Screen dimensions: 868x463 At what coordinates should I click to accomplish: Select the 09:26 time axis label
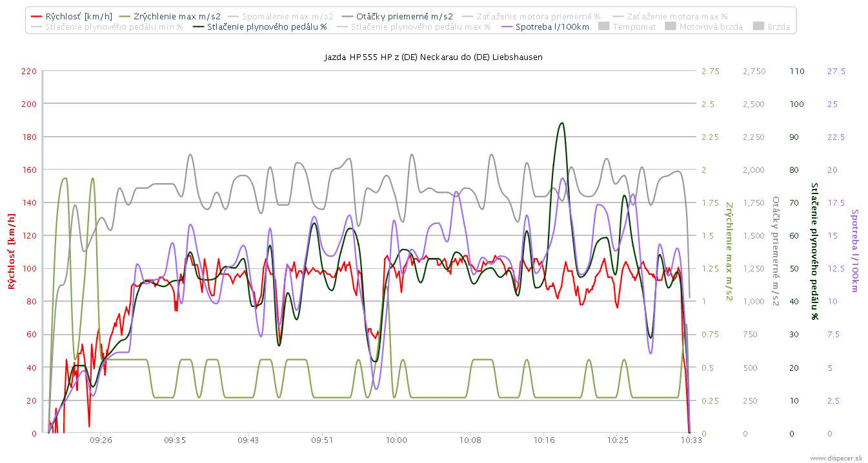[x=101, y=440]
